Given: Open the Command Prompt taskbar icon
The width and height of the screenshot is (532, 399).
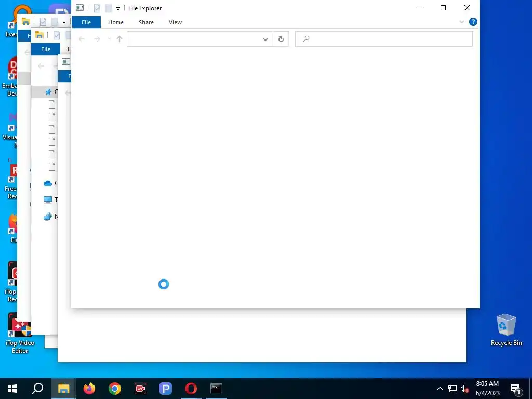Looking at the screenshot, I should [x=216, y=389].
